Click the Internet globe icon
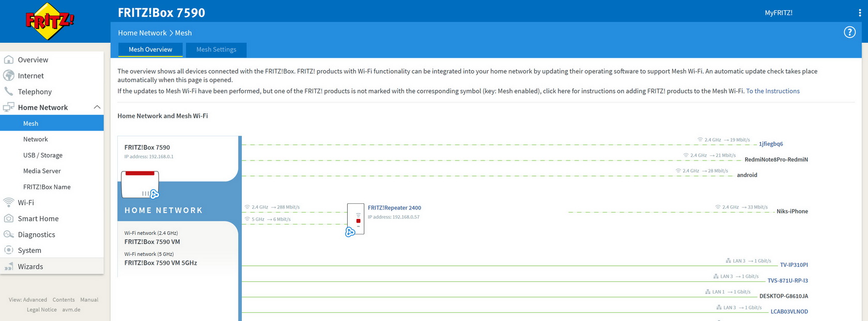The height and width of the screenshot is (321, 868). click(x=9, y=75)
